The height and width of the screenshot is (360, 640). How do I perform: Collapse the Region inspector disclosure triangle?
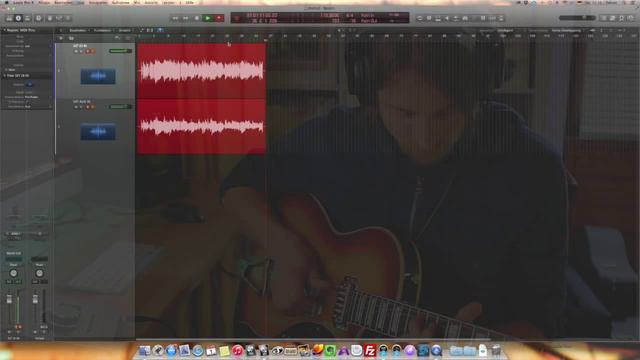point(4,30)
